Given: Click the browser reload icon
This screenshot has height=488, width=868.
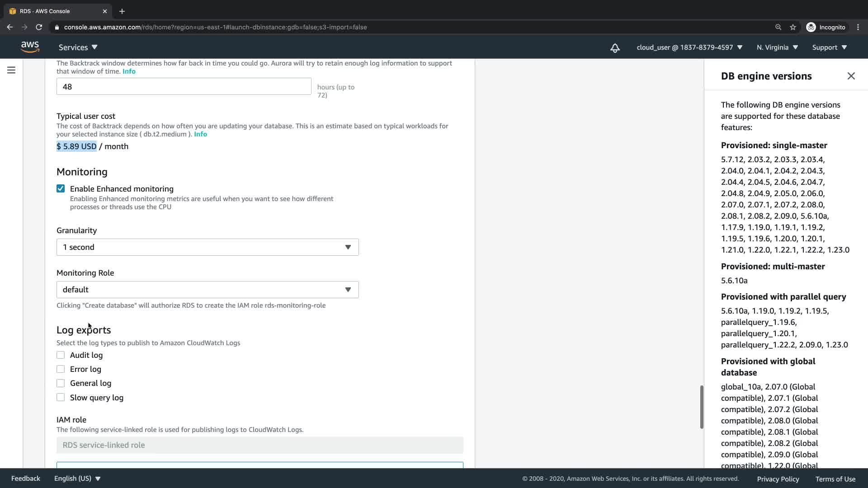Looking at the screenshot, I should 39,27.
